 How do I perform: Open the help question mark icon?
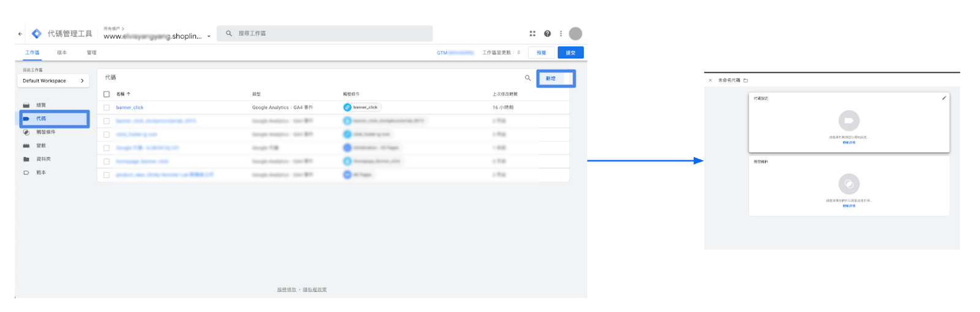pos(547,34)
